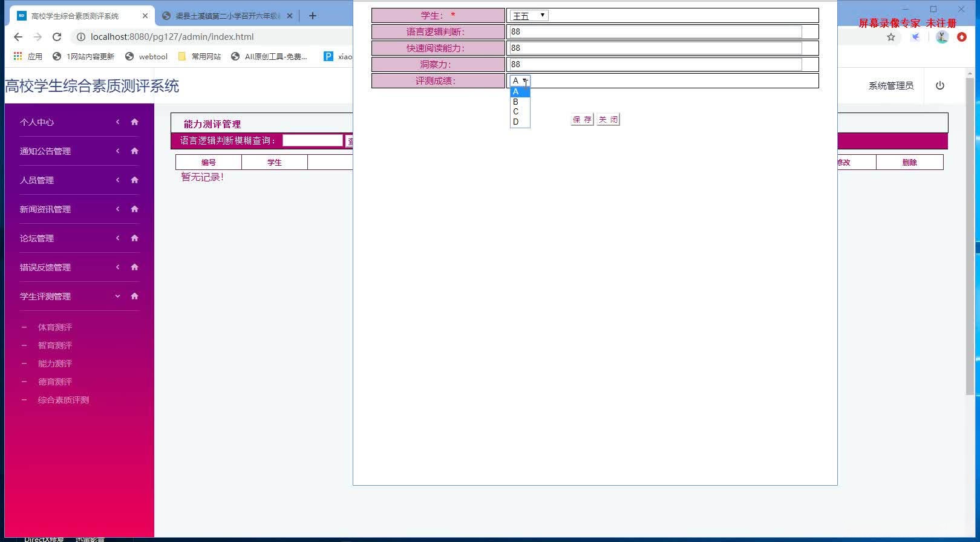Click the home icon beside 学生评测管理
The height and width of the screenshot is (542, 980).
point(135,296)
